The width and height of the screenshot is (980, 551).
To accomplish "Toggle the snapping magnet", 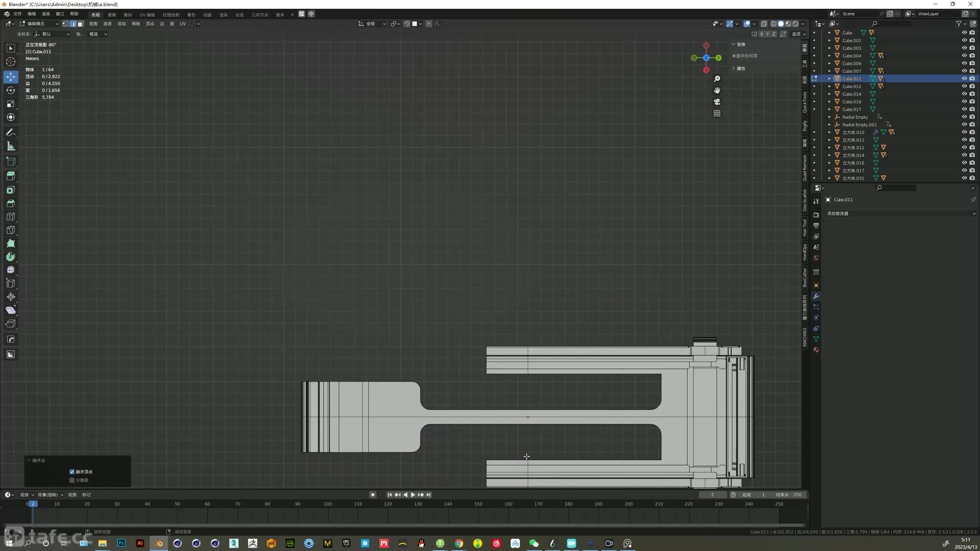I will (x=407, y=24).
